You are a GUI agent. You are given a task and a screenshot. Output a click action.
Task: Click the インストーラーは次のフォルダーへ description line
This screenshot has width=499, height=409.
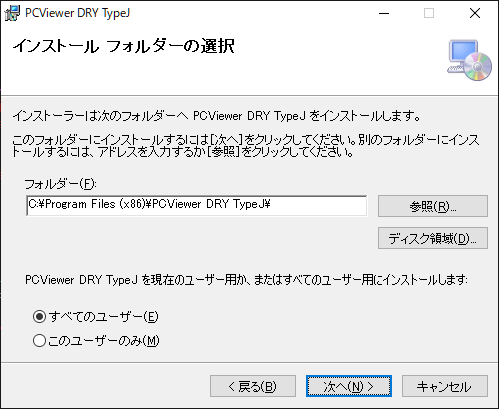tap(216, 116)
